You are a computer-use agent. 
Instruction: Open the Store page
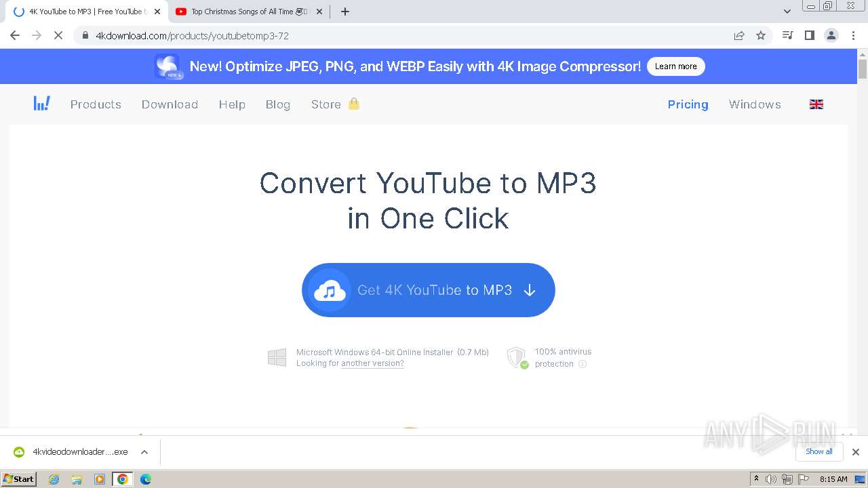326,104
